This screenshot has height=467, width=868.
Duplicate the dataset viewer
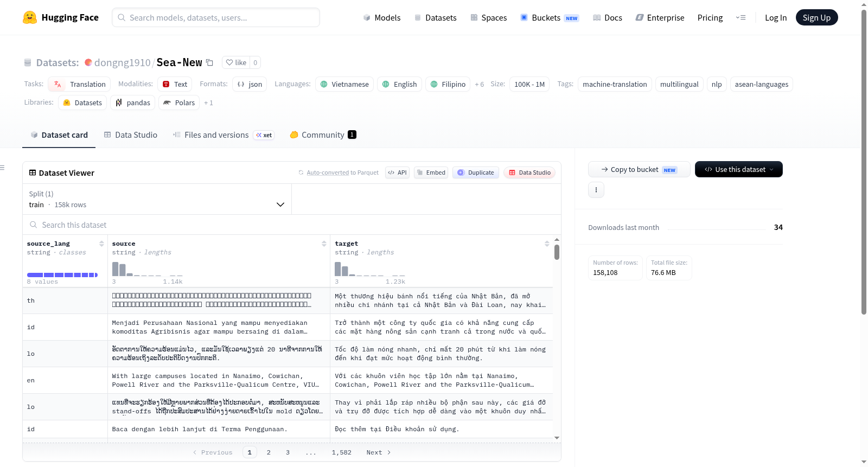click(475, 172)
